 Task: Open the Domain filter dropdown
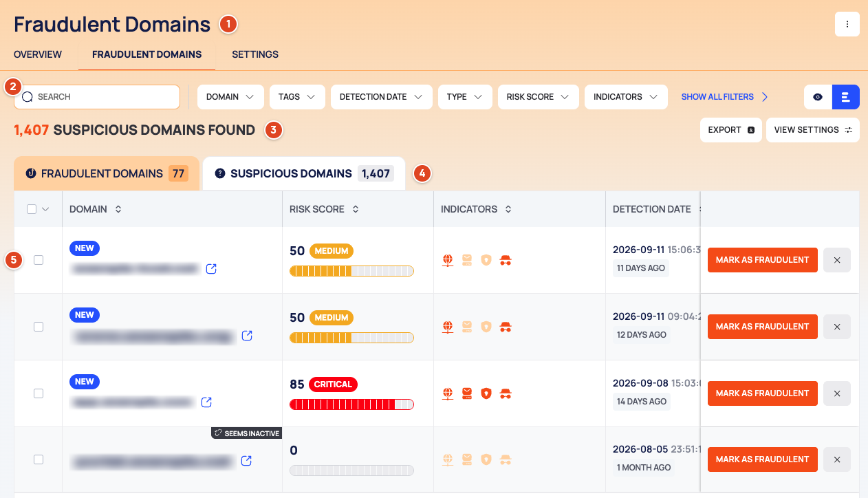click(x=230, y=97)
